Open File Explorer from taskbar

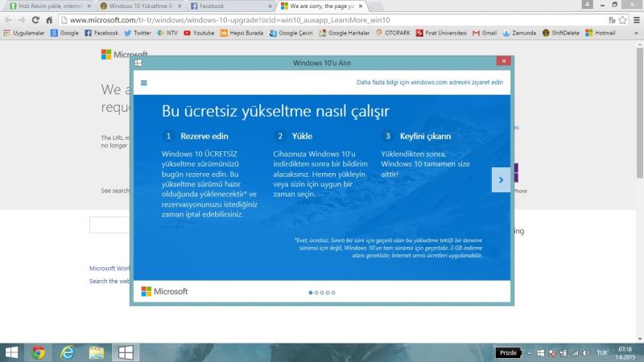coord(96,352)
